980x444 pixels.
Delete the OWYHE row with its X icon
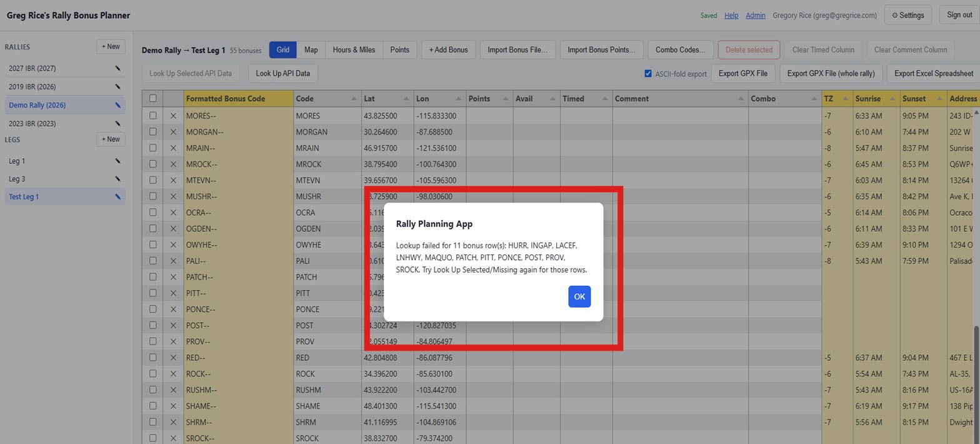coord(173,245)
